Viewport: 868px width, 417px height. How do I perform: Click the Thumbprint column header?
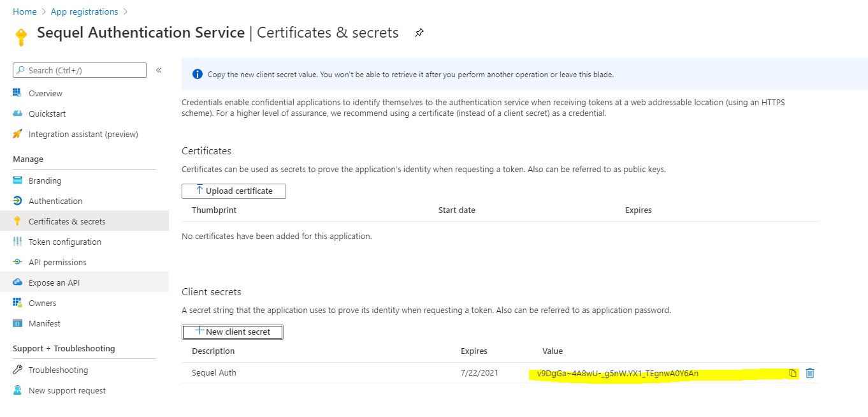point(214,210)
